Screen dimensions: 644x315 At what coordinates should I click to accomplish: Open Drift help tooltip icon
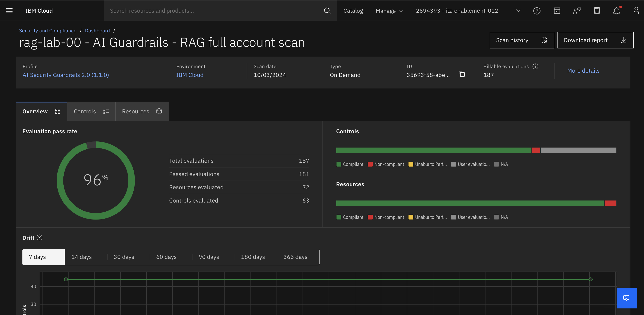tap(39, 238)
